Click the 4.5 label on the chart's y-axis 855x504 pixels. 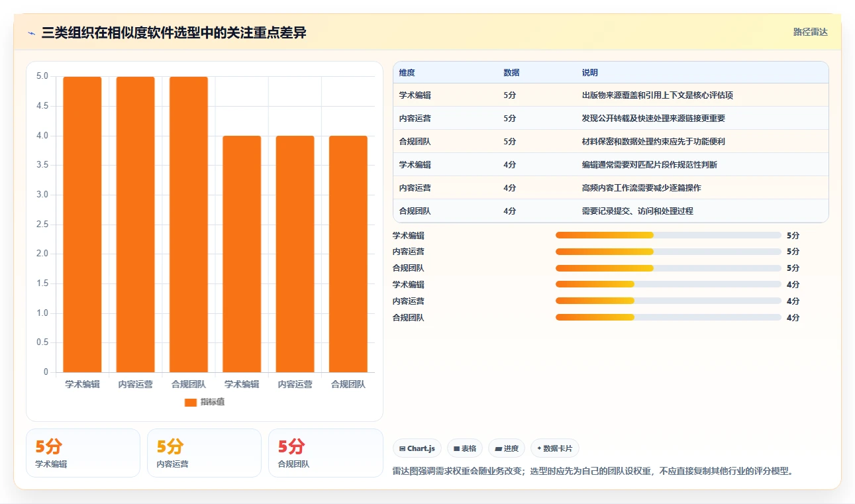point(42,106)
